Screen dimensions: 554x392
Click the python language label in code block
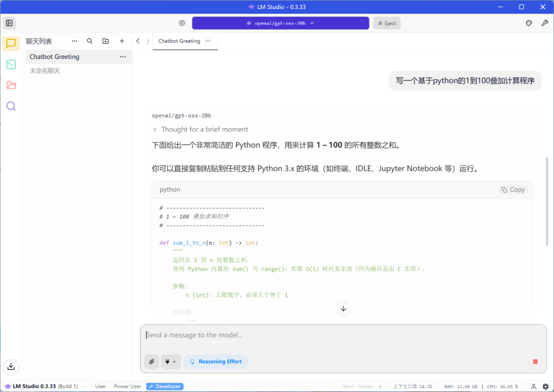[x=170, y=190]
